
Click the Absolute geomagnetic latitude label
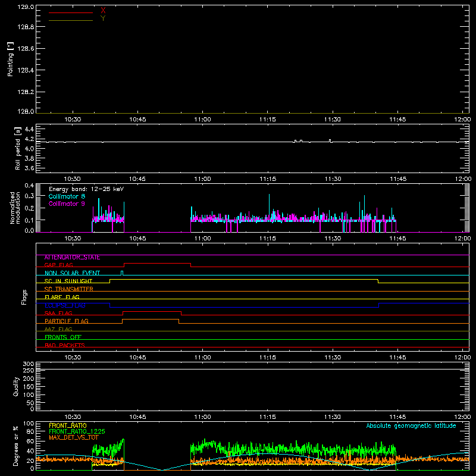411,425
